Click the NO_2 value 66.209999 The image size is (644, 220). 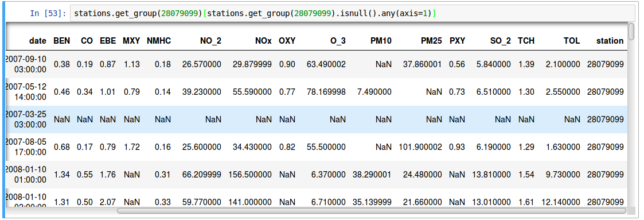[202, 175]
